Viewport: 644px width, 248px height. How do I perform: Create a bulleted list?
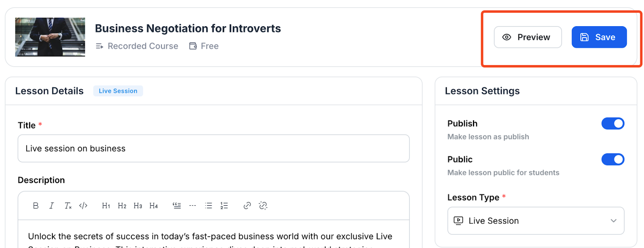click(x=208, y=205)
